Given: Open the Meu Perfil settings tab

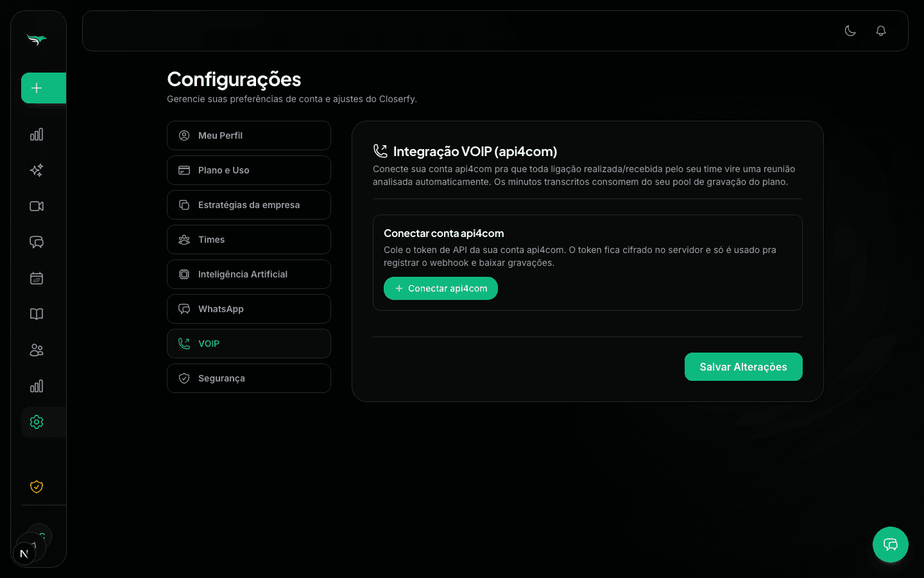Looking at the screenshot, I should [x=249, y=136].
